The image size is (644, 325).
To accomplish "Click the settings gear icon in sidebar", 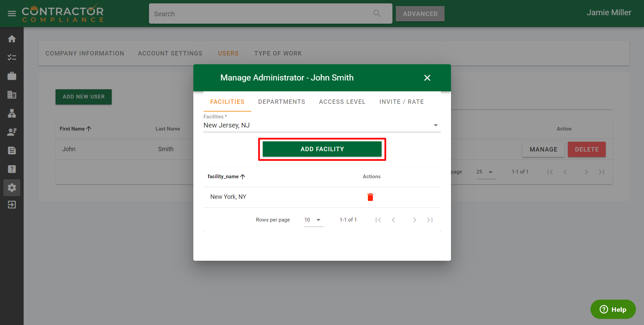I will [x=12, y=188].
